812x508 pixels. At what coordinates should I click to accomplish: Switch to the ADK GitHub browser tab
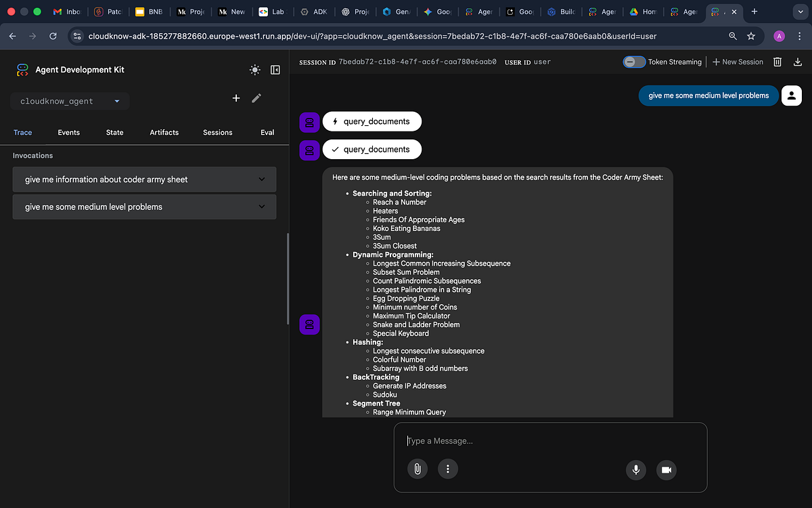[313, 12]
